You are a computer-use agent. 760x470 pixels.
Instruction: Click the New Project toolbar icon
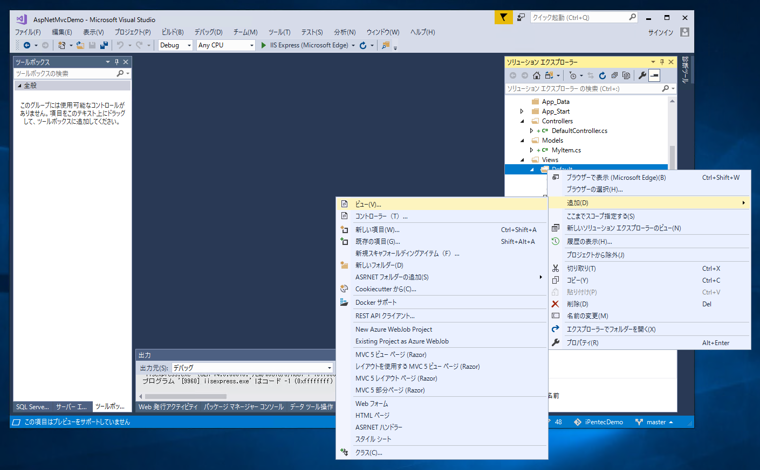pyautogui.click(x=62, y=45)
